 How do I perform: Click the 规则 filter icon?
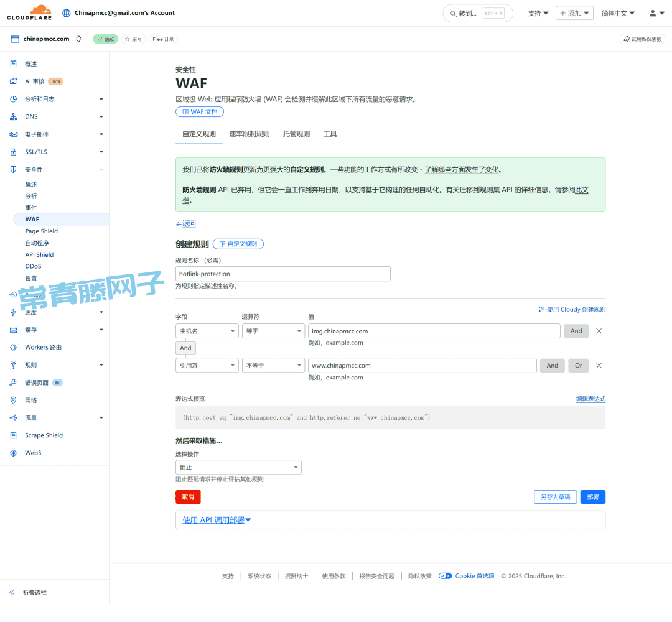(13, 365)
